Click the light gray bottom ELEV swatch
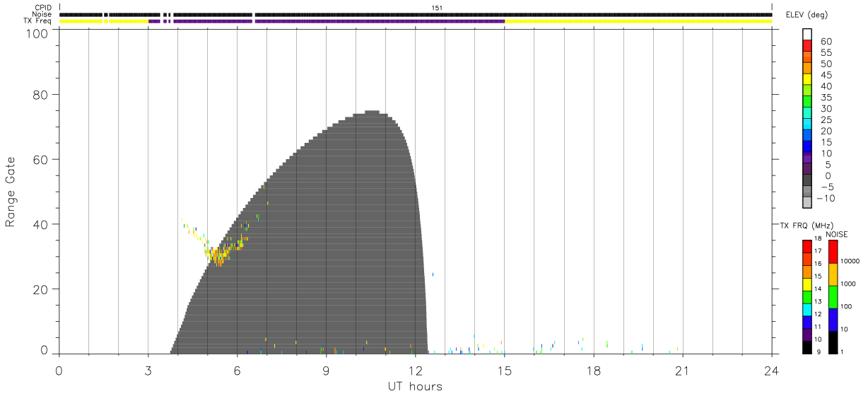 [x=807, y=203]
